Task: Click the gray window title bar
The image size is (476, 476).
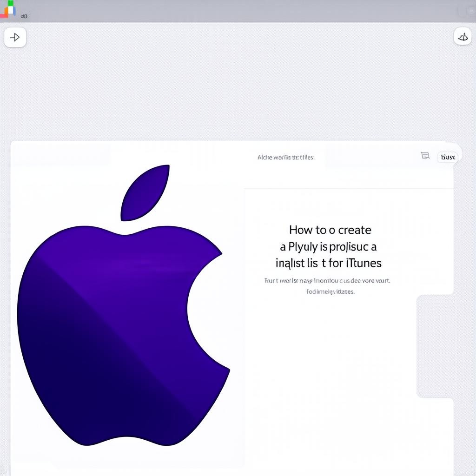Action: pyautogui.click(x=232, y=11)
